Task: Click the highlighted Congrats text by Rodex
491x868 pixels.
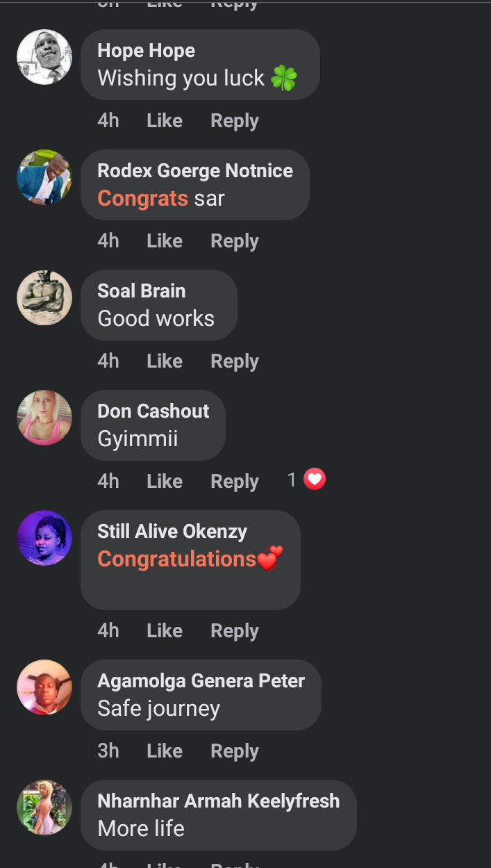Action: (x=143, y=199)
